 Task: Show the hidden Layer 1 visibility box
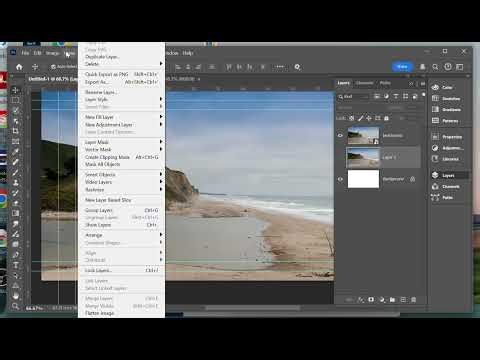click(340, 157)
